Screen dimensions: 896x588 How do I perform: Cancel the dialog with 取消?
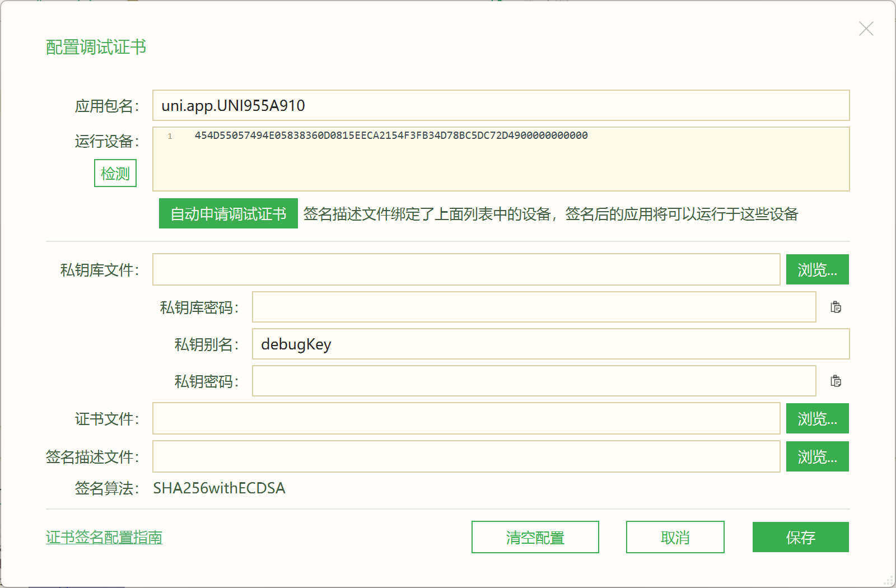point(675,538)
